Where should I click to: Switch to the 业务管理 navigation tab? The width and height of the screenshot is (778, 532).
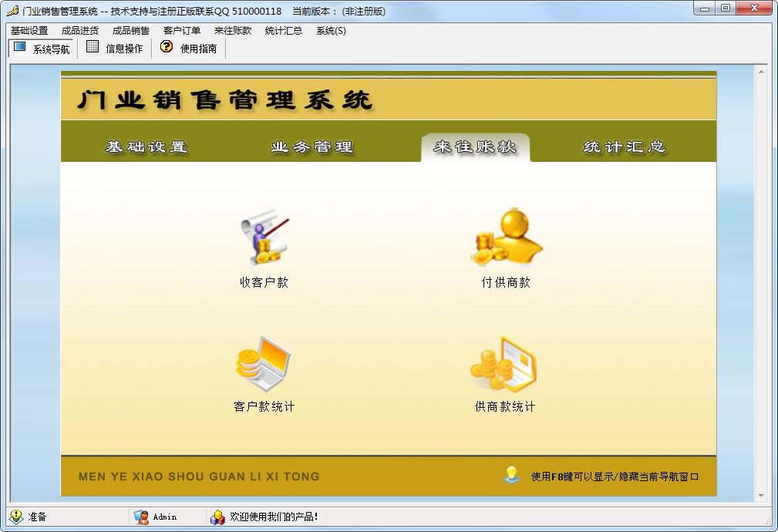tap(312, 147)
